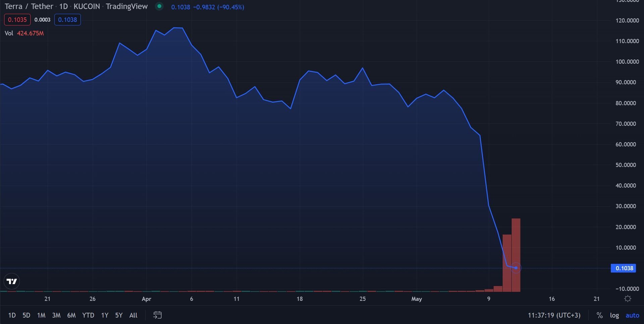Screen dimensions: 644x324
Task: Select the 5D time range
Action: 26,315
